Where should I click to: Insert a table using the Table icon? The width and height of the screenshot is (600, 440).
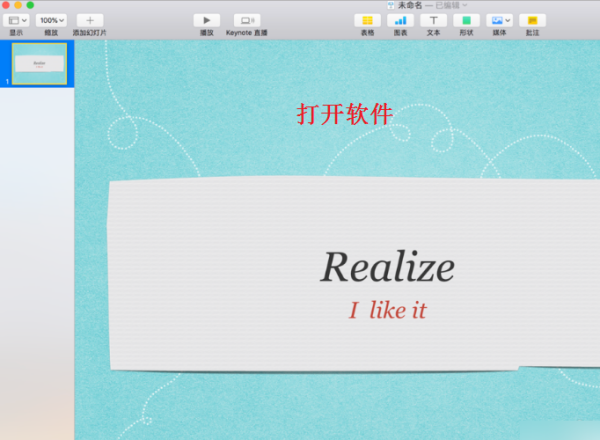click(368, 20)
